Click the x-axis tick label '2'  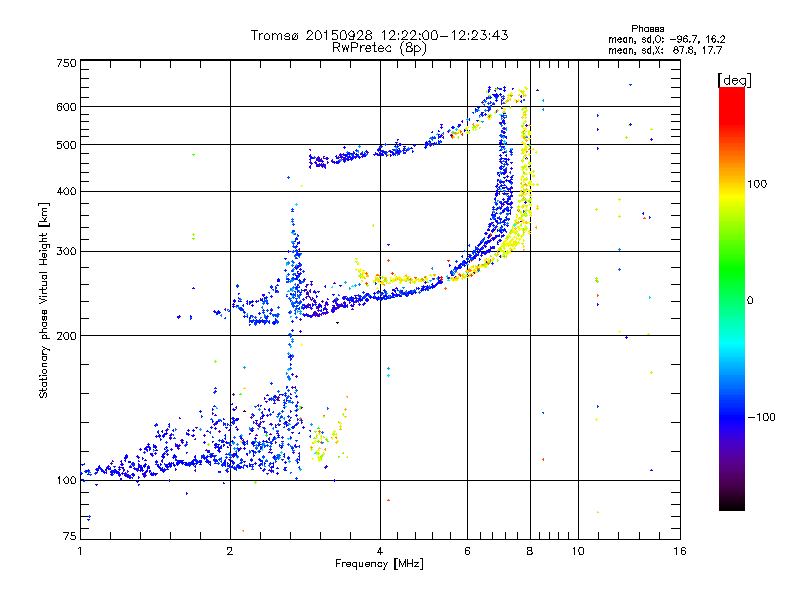click(x=230, y=551)
